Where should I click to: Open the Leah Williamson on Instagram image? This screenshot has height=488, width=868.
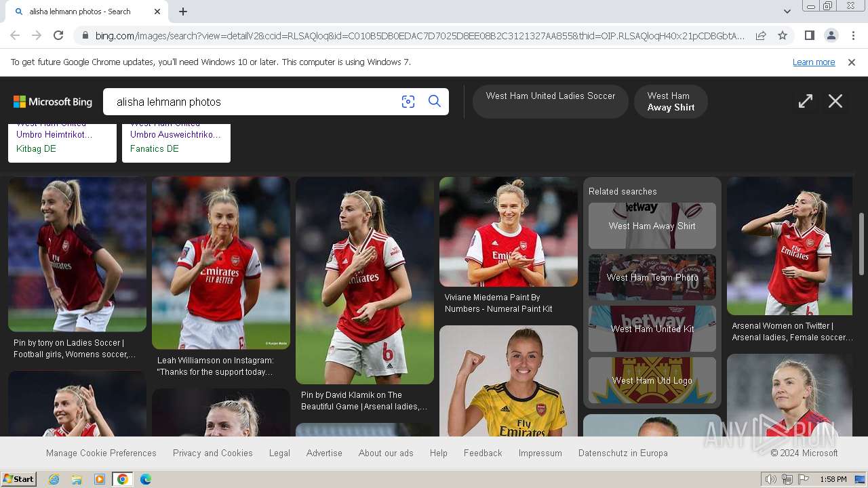click(221, 263)
